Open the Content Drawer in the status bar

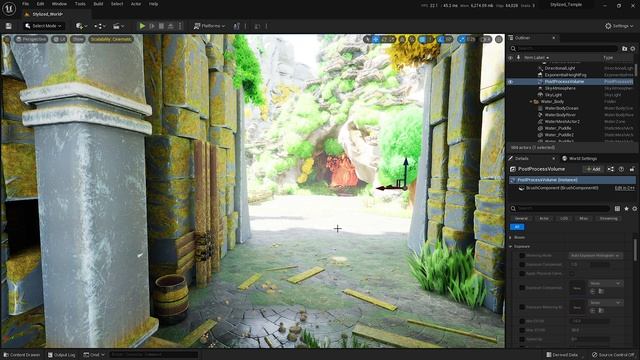click(21, 355)
